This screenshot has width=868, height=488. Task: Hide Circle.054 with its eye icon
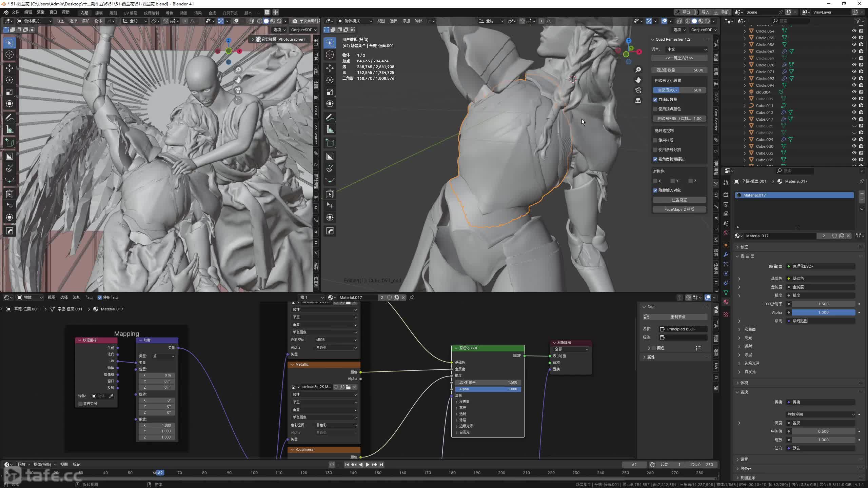(x=854, y=31)
